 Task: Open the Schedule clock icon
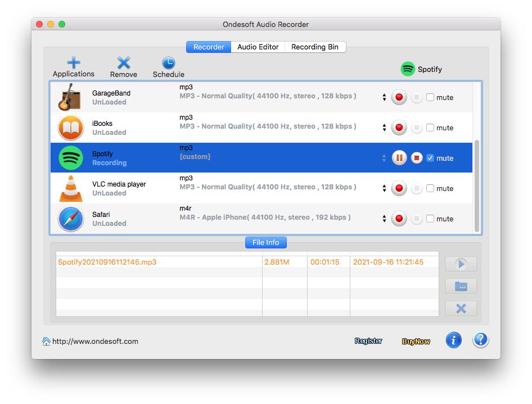(168, 63)
